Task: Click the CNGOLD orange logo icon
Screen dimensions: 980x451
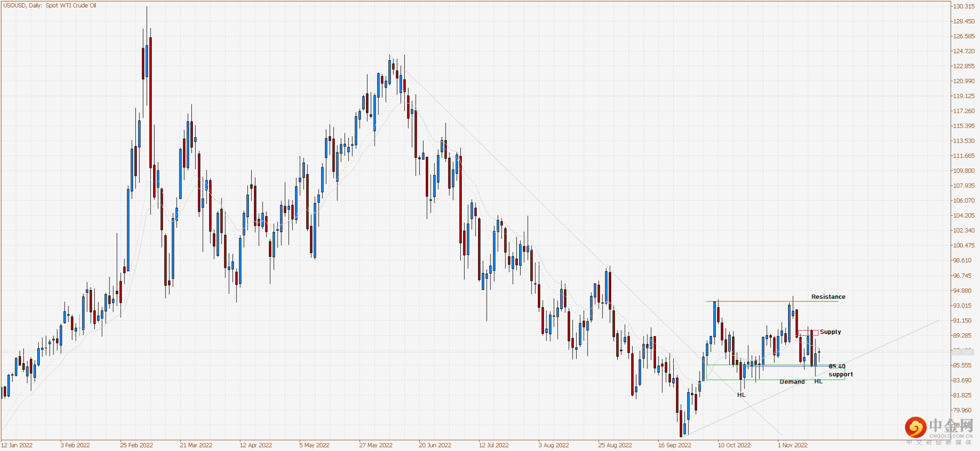Action: click(915, 427)
